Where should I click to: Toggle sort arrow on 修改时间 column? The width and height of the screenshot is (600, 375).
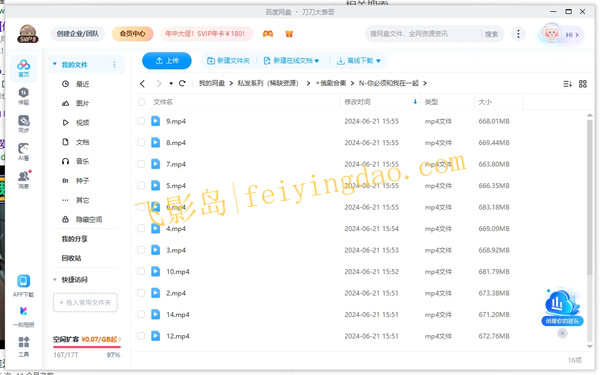click(415, 102)
